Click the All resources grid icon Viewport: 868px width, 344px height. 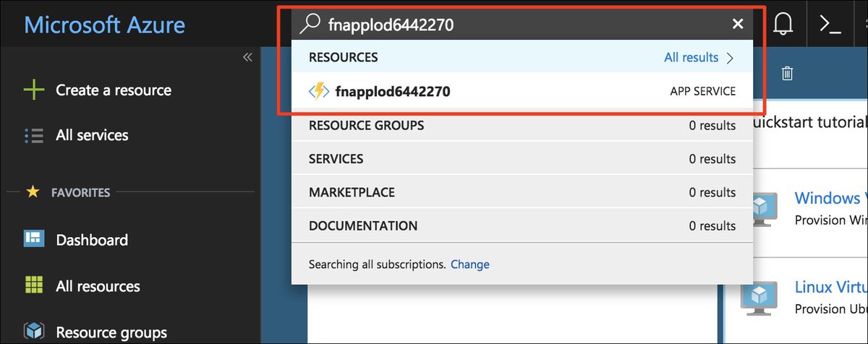(34, 286)
